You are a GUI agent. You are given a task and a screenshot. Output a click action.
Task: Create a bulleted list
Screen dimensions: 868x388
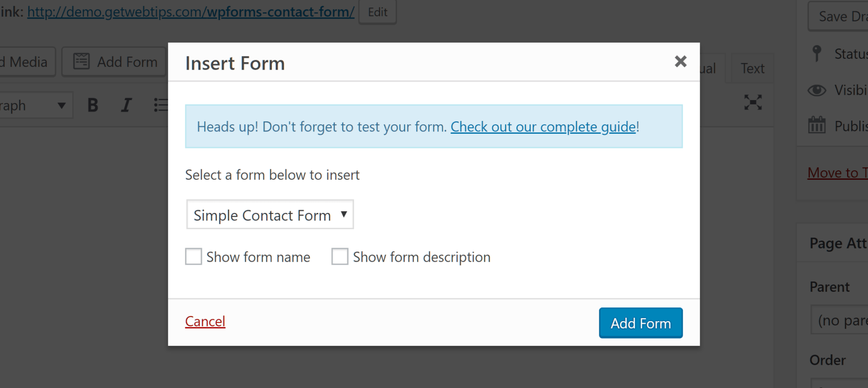160,105
